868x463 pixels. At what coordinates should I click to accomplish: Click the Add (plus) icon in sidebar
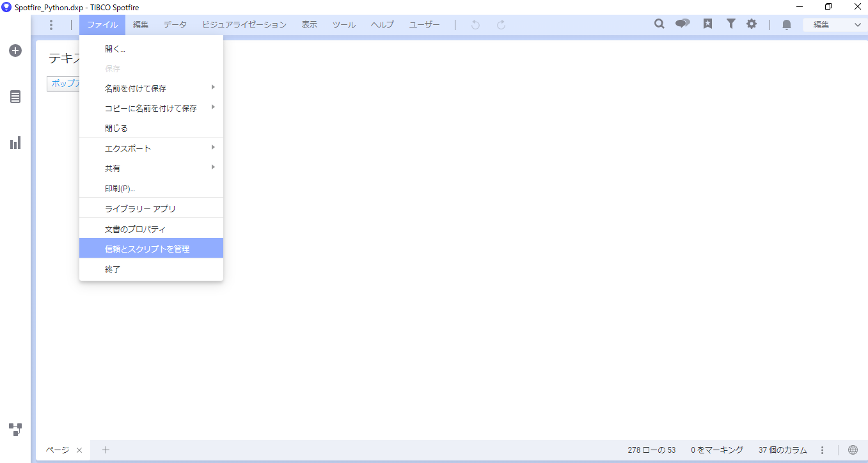click(15, 51)
